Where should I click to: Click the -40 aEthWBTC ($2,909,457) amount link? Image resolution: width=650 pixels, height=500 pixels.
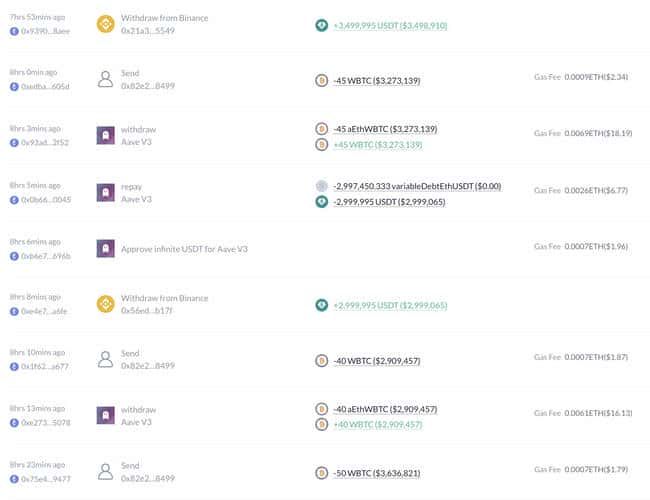(384, 408)
